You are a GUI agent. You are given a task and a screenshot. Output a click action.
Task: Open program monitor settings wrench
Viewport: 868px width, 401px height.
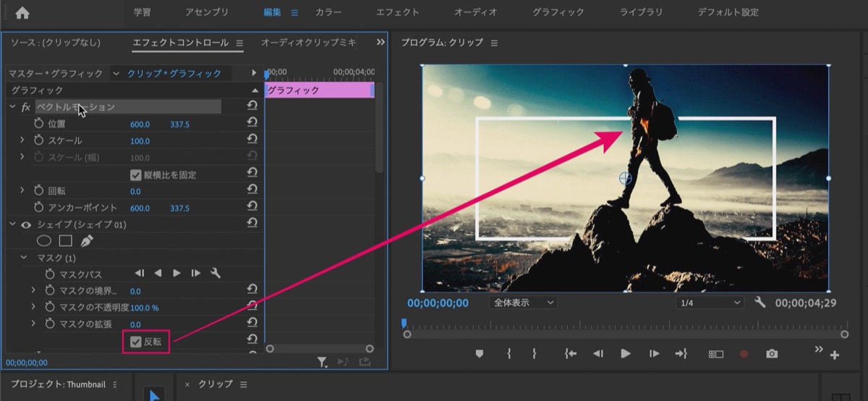pyautogui.click(x=759, y=303)
